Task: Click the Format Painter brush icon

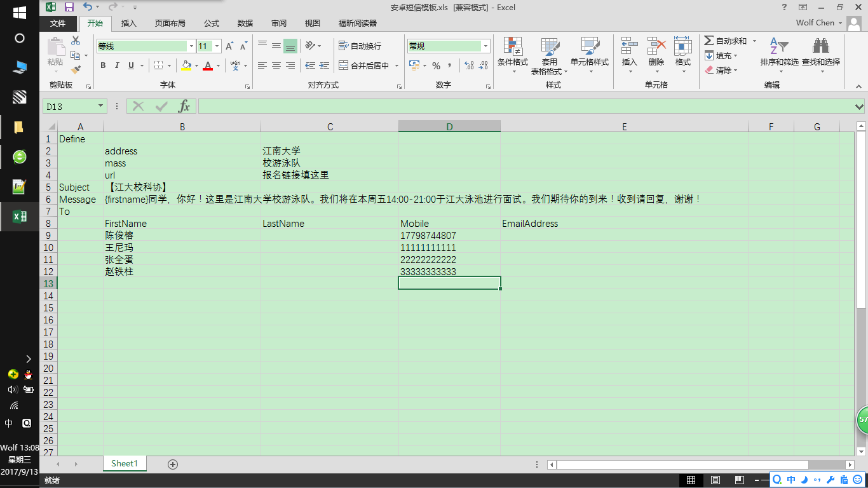Action: (76, 70)
